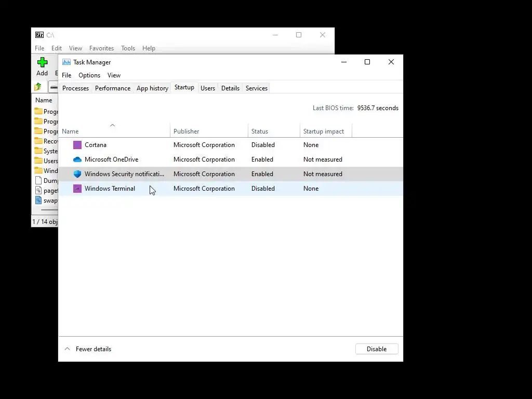Click the Windows Terminal row icon

click(x=77, y=189)
